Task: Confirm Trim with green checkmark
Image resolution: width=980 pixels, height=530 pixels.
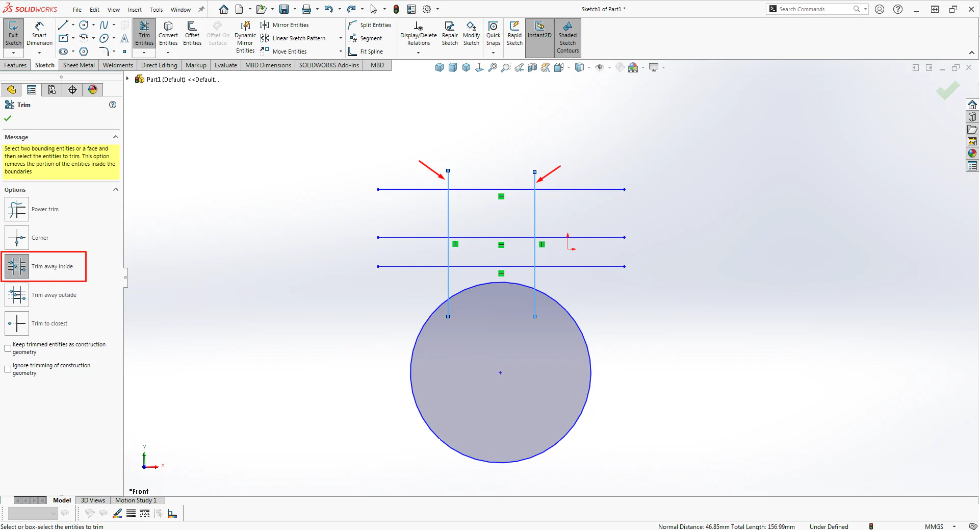Action: [x=8, y=118]
